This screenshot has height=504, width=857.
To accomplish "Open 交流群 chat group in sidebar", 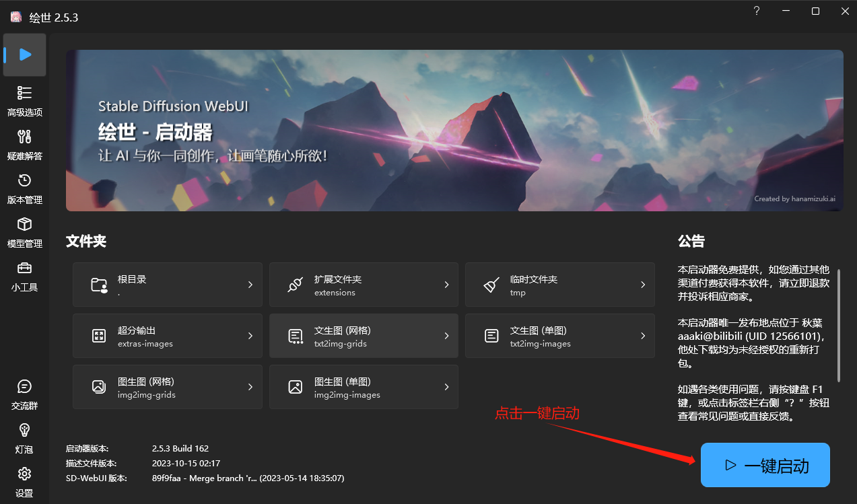I will (x=25, y=394).
